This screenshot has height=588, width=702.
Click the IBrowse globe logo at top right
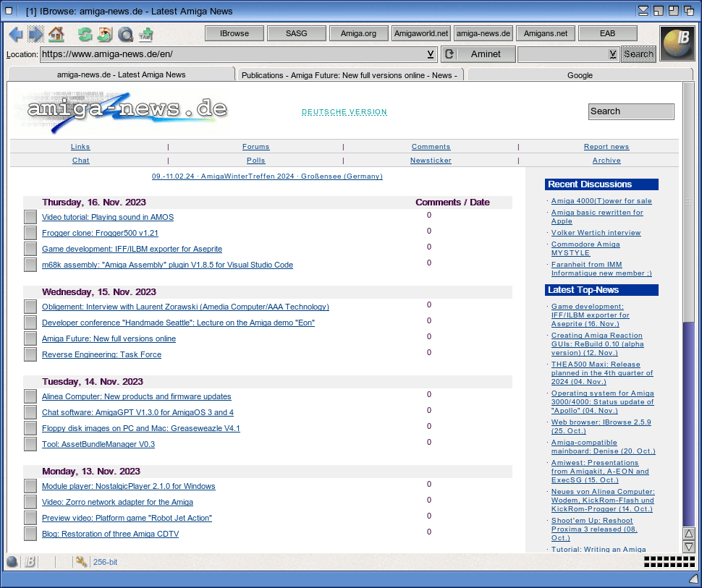pos(677,43)
